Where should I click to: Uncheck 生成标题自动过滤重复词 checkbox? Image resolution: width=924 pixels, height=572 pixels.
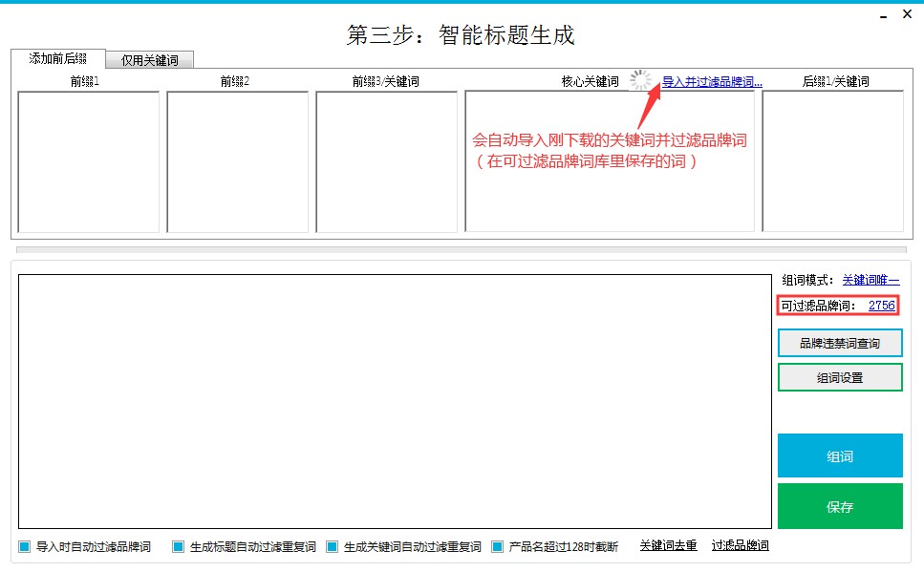(x=179, y=547)
